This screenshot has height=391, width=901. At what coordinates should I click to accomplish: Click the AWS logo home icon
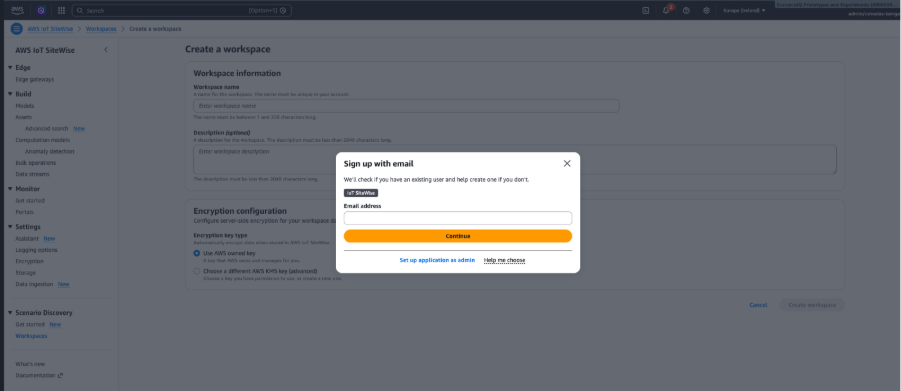pos(17,10)
